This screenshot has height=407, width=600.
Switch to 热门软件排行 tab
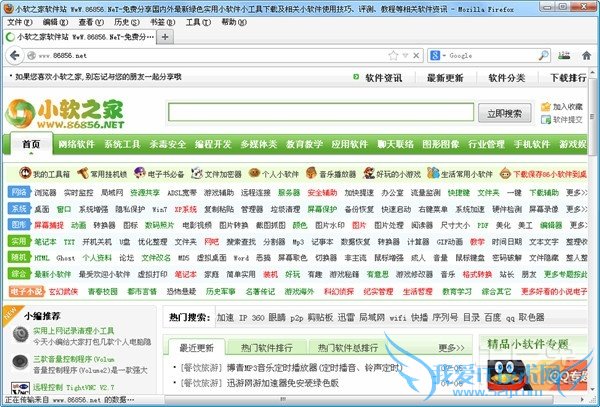click(x=267, y=348)
